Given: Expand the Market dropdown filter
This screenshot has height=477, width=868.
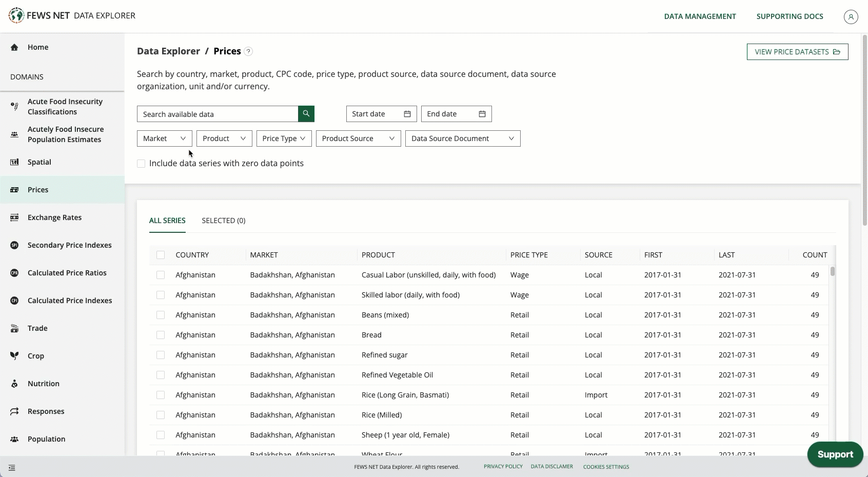Looking at the screenshot, I should [x=164, y=138].
